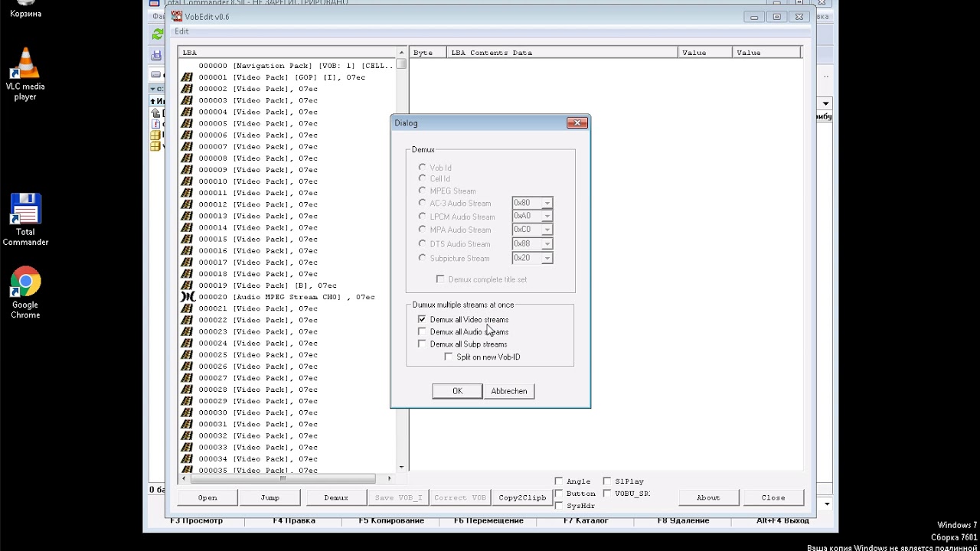This screenshot has height=551, width=980.
Task: Click the LBA list scroll right arrow
Action: (390, 478)
